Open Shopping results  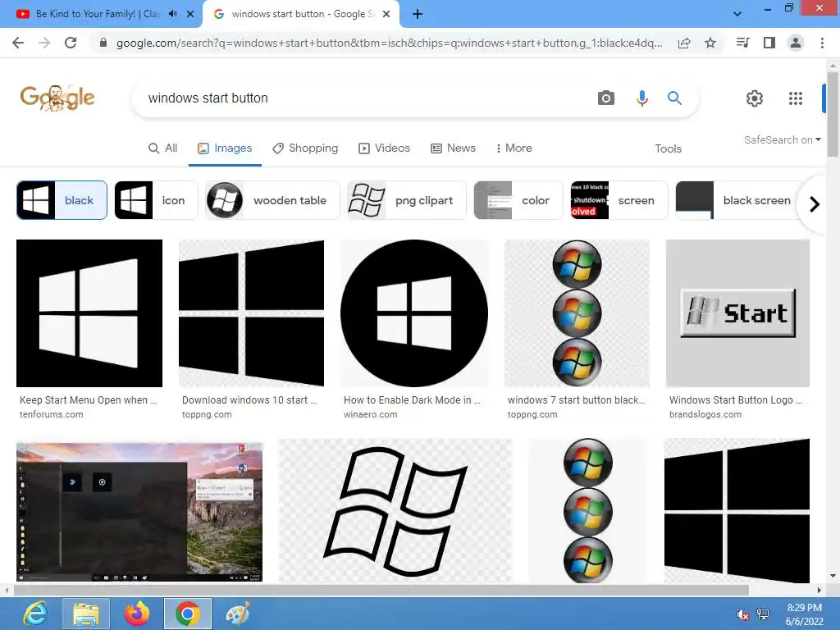tap(305, 148)
